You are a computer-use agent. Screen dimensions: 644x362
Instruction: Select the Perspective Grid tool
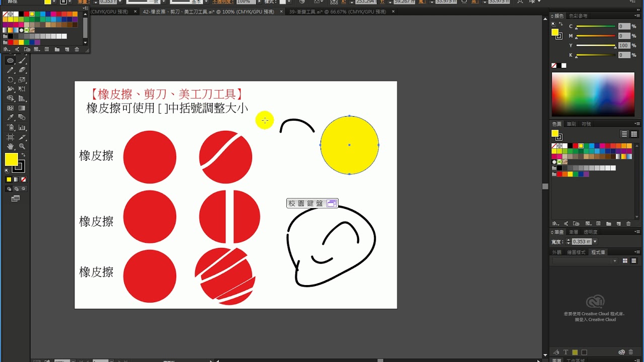22,99
